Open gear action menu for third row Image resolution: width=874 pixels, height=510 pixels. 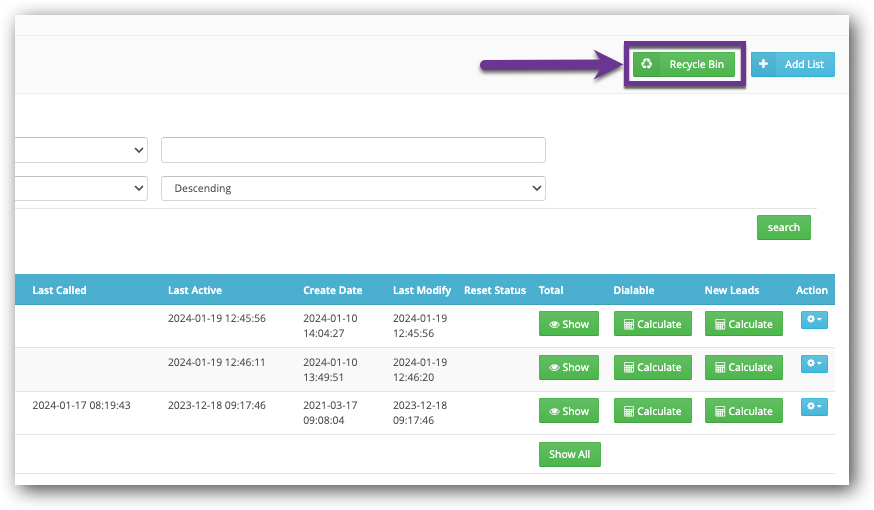(814, 407)
